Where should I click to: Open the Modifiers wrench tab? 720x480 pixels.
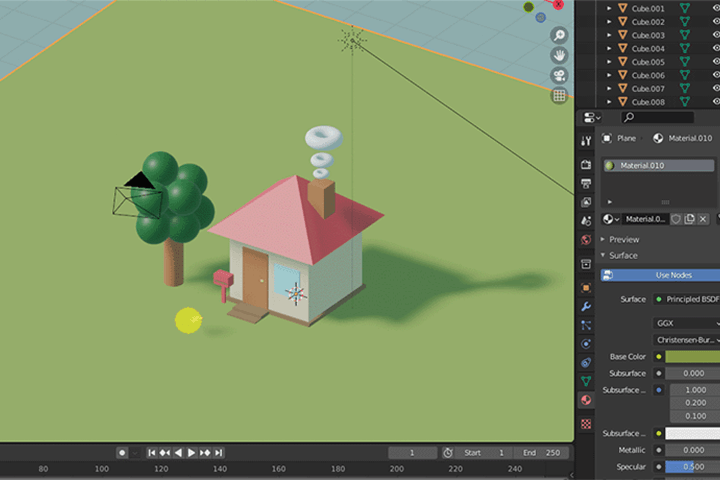pos(586,306)
